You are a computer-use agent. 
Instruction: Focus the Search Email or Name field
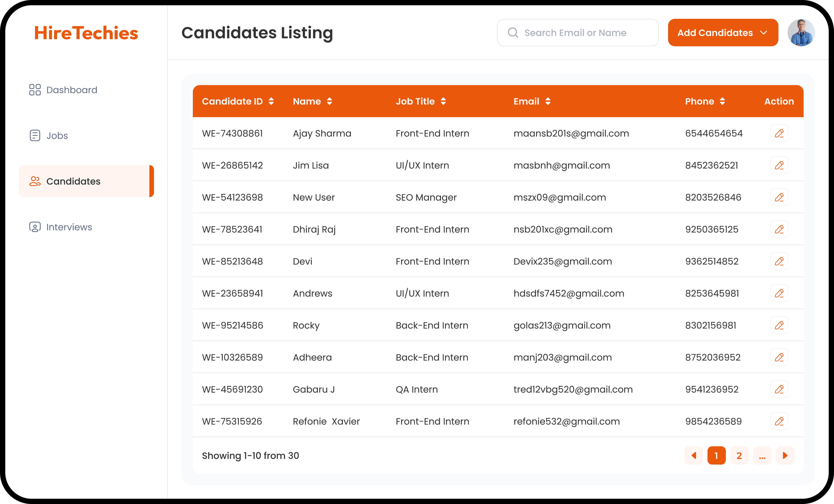[x=582, y=32]
